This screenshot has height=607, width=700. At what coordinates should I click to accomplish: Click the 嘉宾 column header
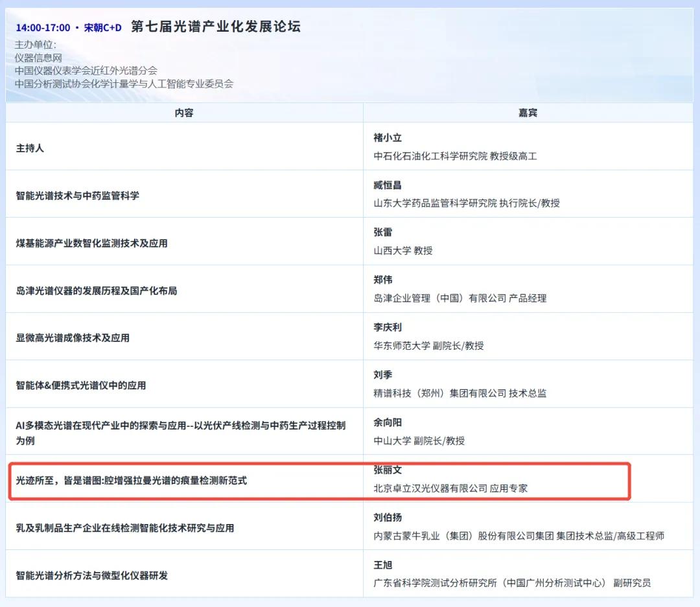coord(528,113)
